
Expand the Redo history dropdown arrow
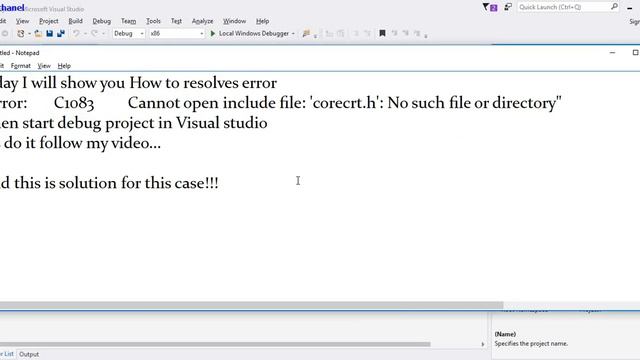[103, 34]
